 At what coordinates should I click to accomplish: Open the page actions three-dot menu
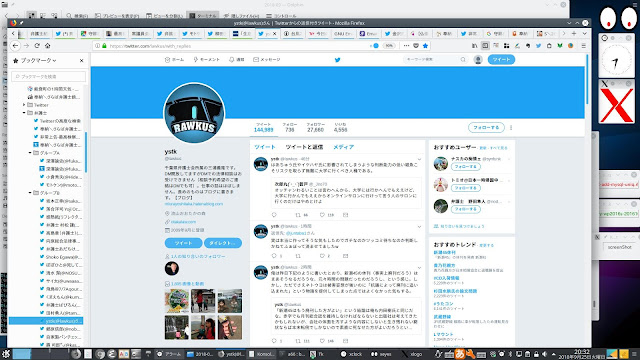pyautogui.click(x=406, y=46)
